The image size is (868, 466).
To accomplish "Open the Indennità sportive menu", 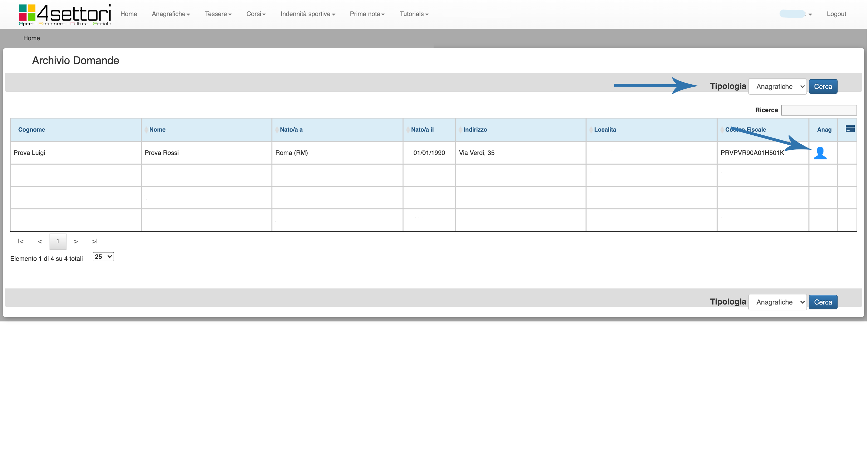I will (307, 14).
